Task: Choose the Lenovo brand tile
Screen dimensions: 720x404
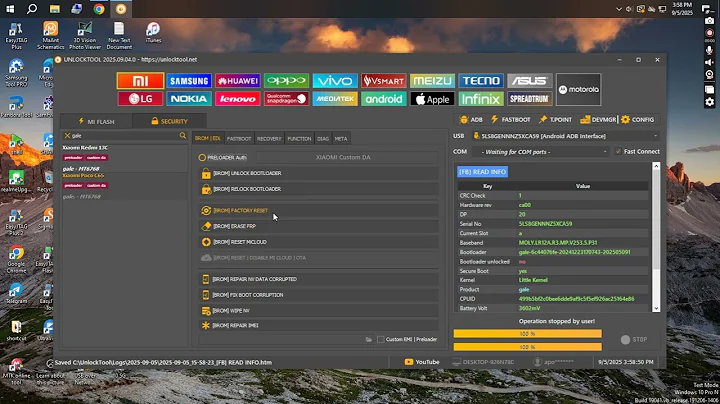Action: click(x=237, y=99)
